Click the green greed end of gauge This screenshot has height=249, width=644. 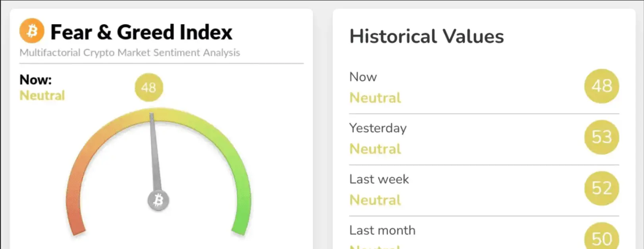pos(241,222)
